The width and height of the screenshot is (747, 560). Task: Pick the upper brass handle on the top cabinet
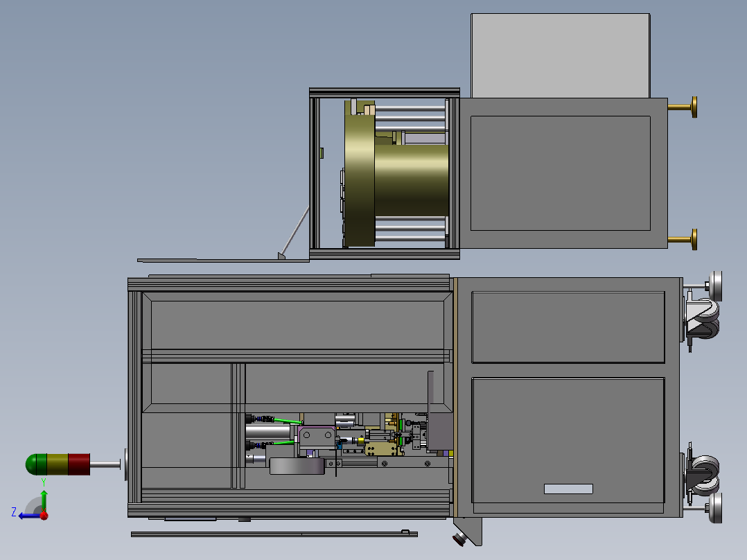coord(683,107)
